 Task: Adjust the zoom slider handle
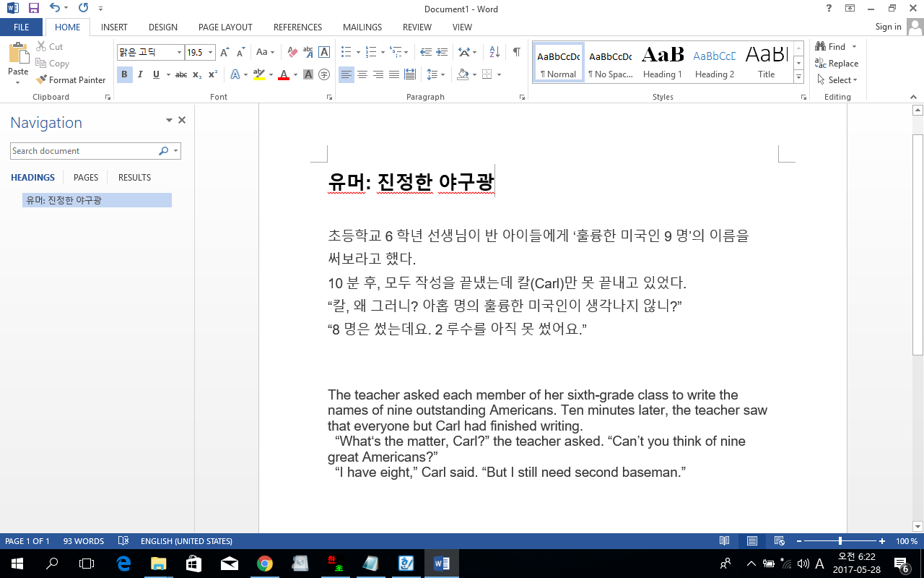click(x=840, y=541)
